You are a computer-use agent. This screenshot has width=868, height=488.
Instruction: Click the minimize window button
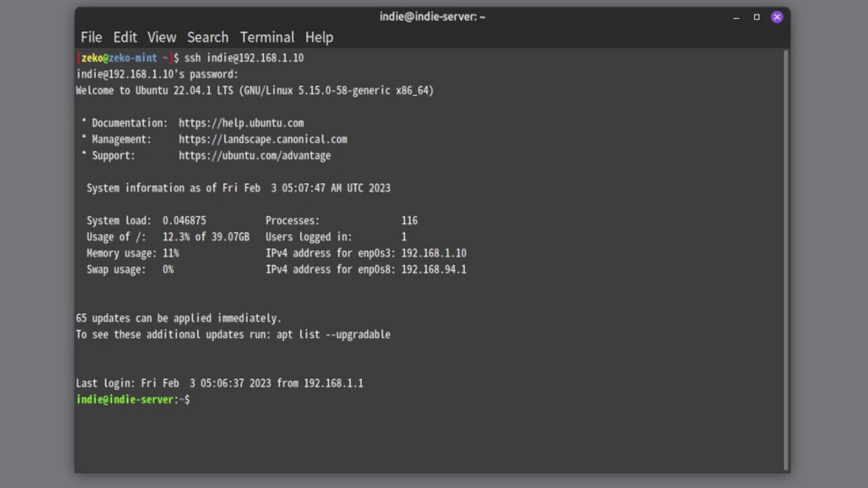click(737, 17)
